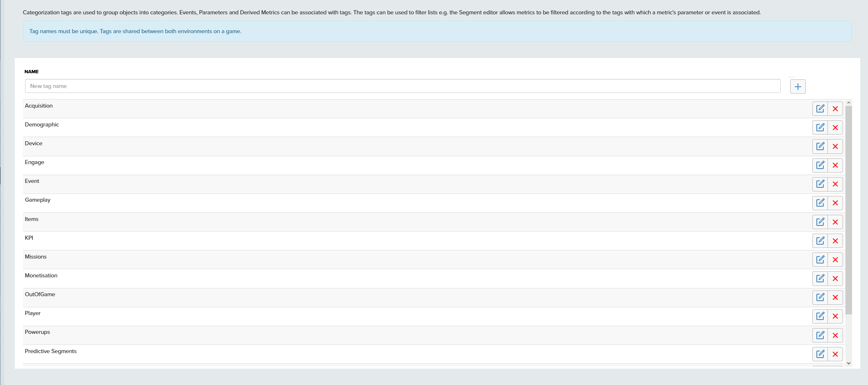This screenshot has height=385, width=868.
Task: Delete the Player tag
Action: pos(835,316)
